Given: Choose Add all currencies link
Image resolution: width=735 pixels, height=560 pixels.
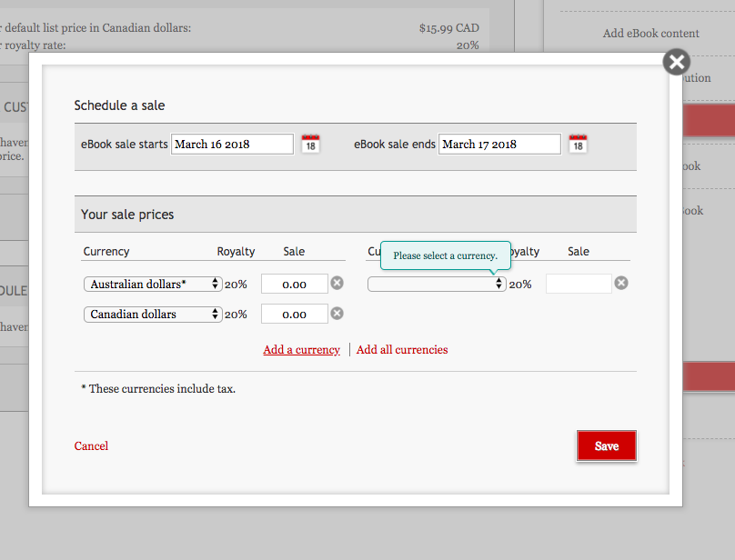Looking at the screenshot, I should point(402,350).
